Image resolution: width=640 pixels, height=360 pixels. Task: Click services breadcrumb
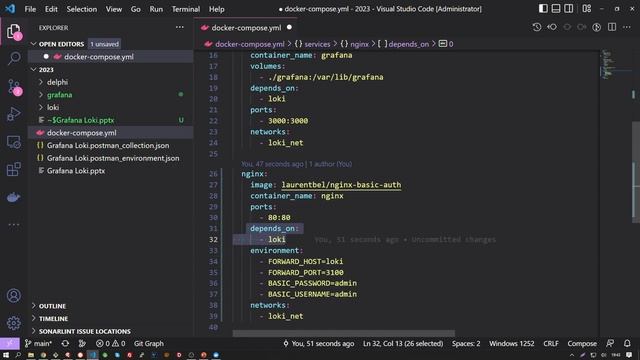coord(317,44)
